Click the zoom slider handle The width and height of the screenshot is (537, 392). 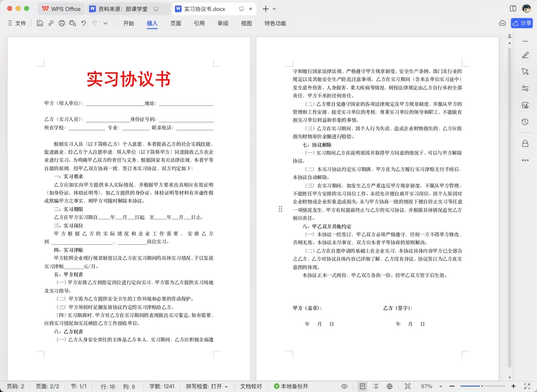(x=482, y=386)
